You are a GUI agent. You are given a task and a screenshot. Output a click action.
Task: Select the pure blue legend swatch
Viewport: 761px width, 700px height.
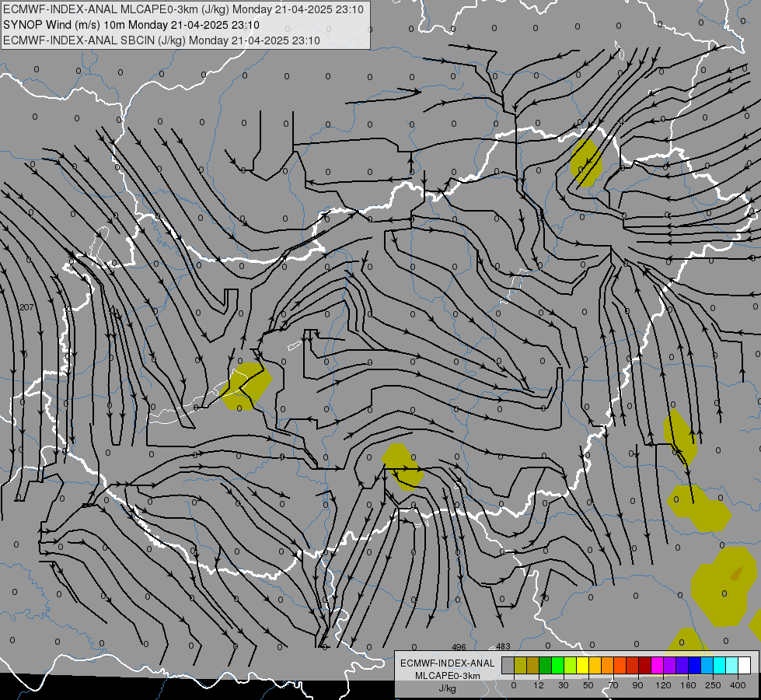[x=694, y=665]
